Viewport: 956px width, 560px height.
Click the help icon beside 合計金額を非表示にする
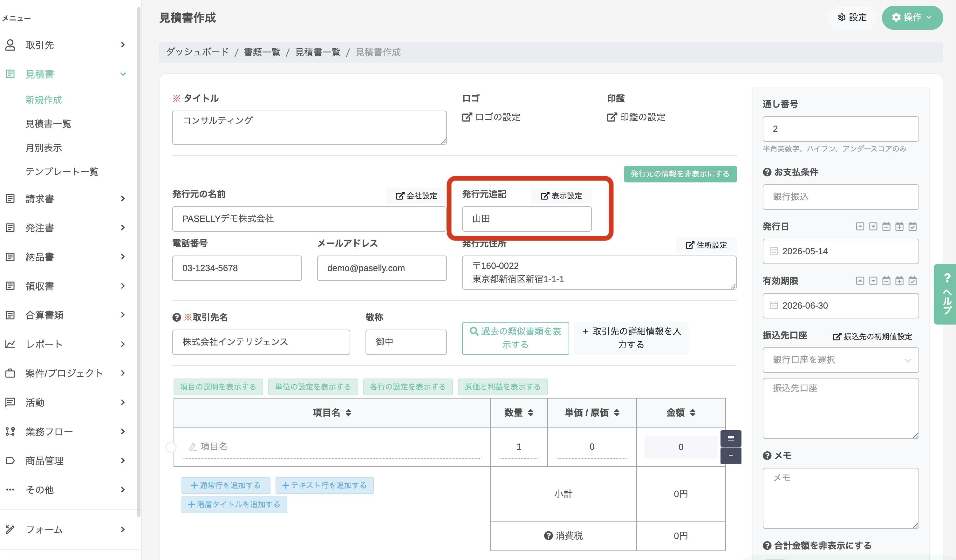coord(767,546)
